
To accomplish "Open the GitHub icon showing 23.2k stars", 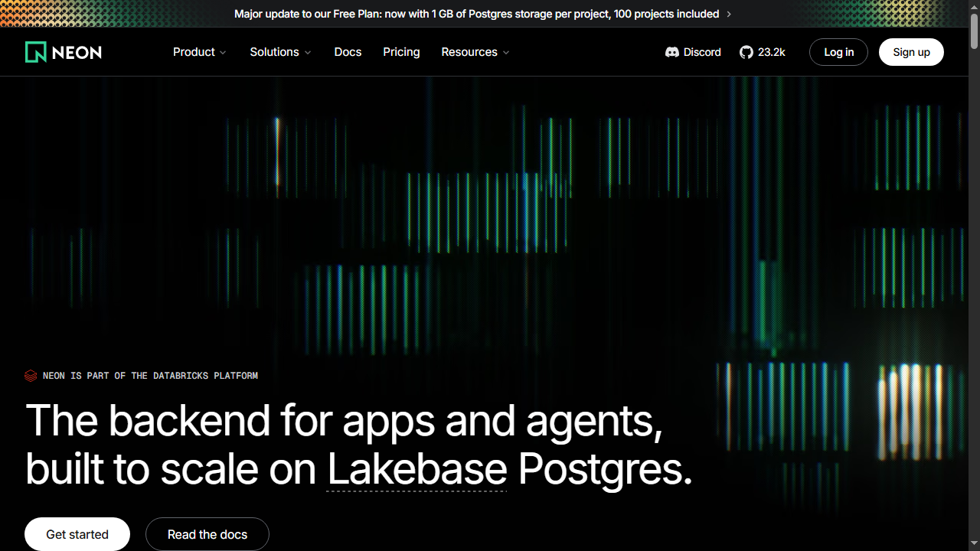I will tap(746, 52).
